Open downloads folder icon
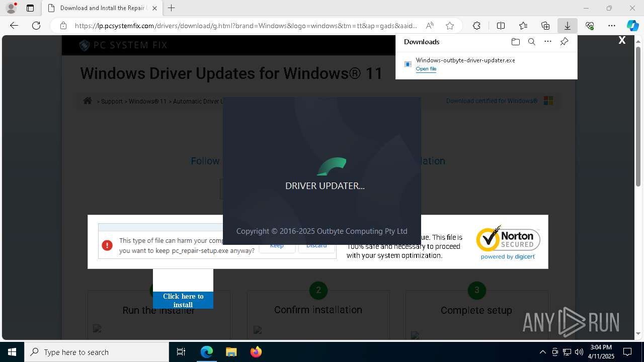This screenshot has height=362, width=644. click(515, 42)
